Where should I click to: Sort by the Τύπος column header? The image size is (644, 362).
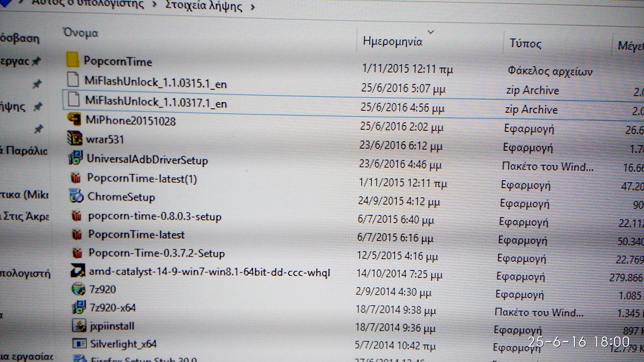tap(525, 43)
